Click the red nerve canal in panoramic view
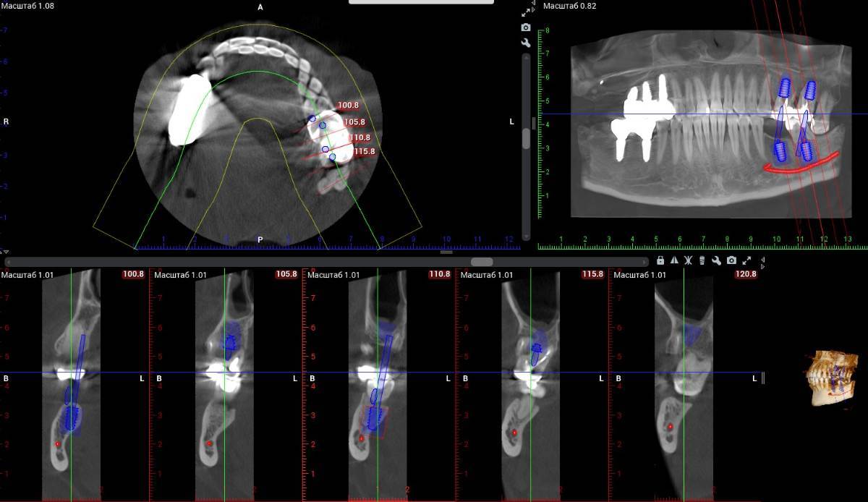 (801, 166)
